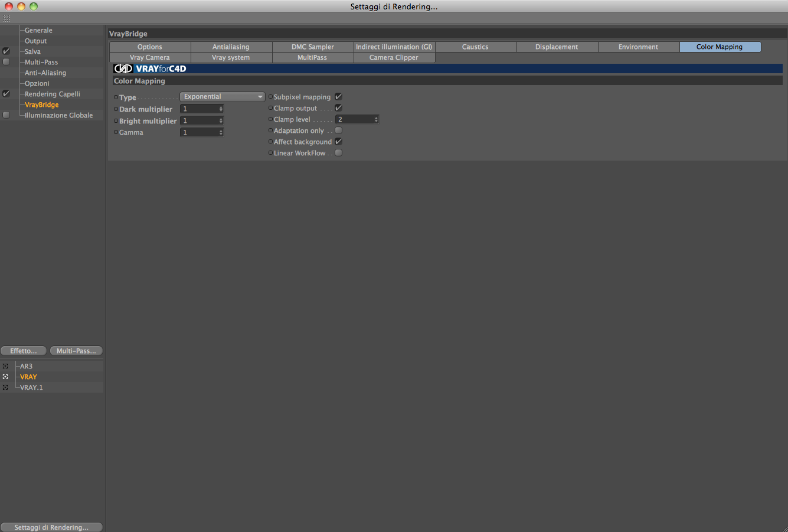The image size is (788, 532).
Task: Select Anti-Aliasing in the settings list
Action: [x=45, y=73]
